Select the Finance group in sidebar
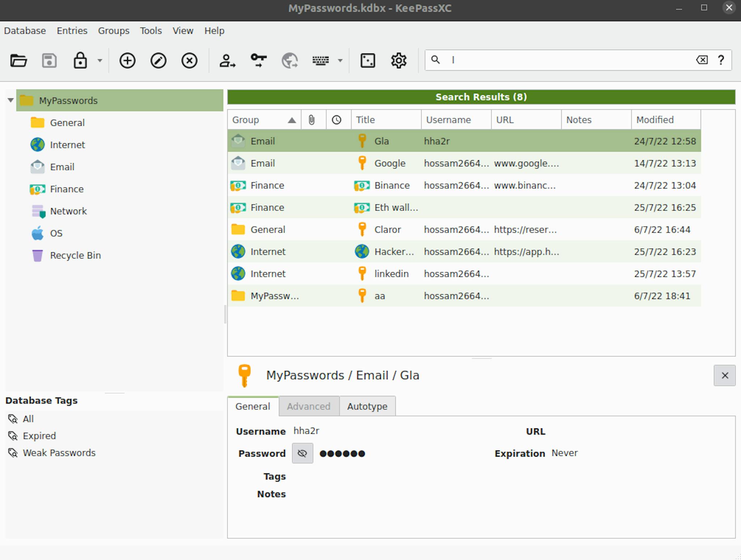 [x=66, y=189]
